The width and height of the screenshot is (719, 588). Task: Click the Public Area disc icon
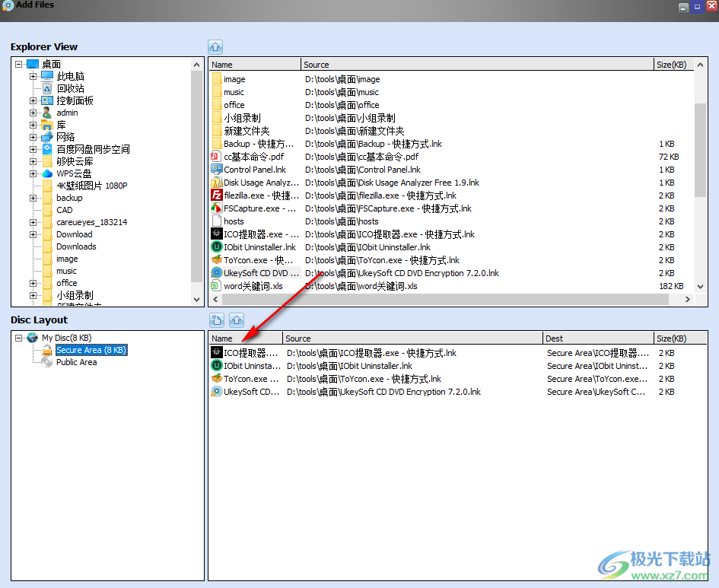46,362
